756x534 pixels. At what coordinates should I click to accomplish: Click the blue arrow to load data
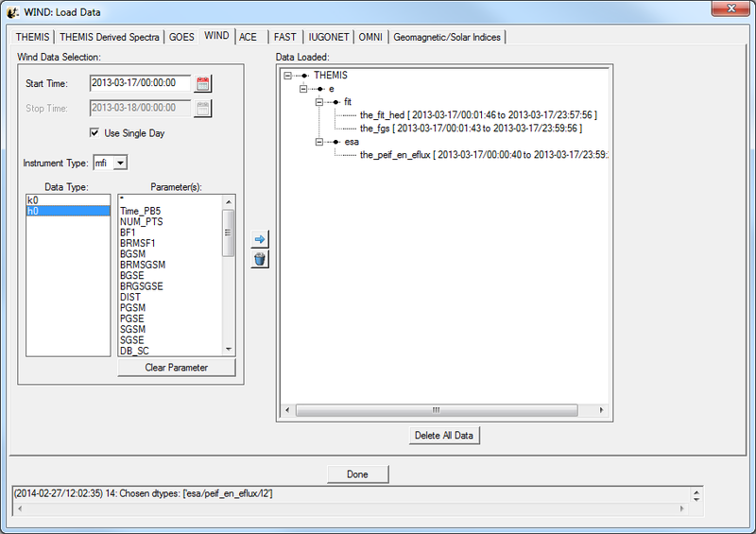tap(260, 240)
